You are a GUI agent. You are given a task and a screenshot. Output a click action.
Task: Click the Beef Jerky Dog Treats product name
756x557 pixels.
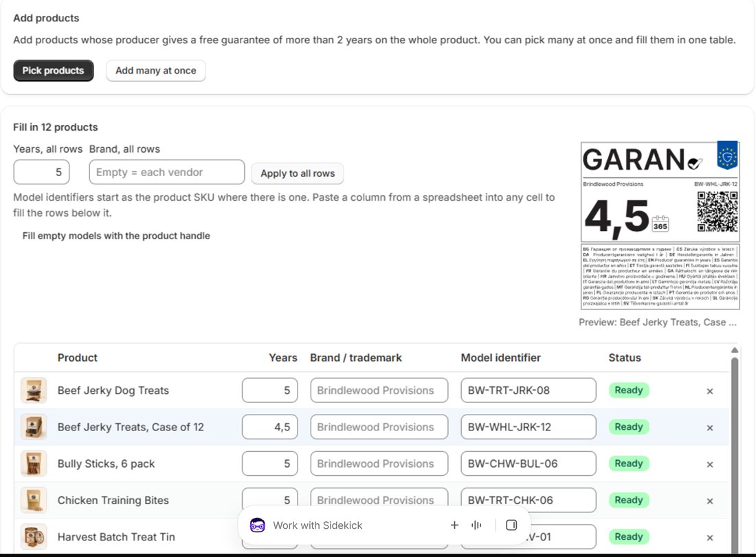(x=113, y=391)
